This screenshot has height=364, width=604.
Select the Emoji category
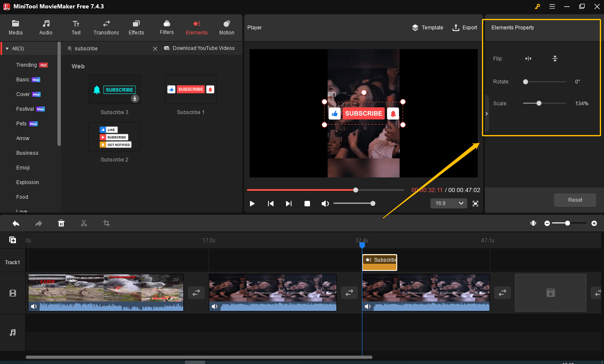tap(23, 168)
